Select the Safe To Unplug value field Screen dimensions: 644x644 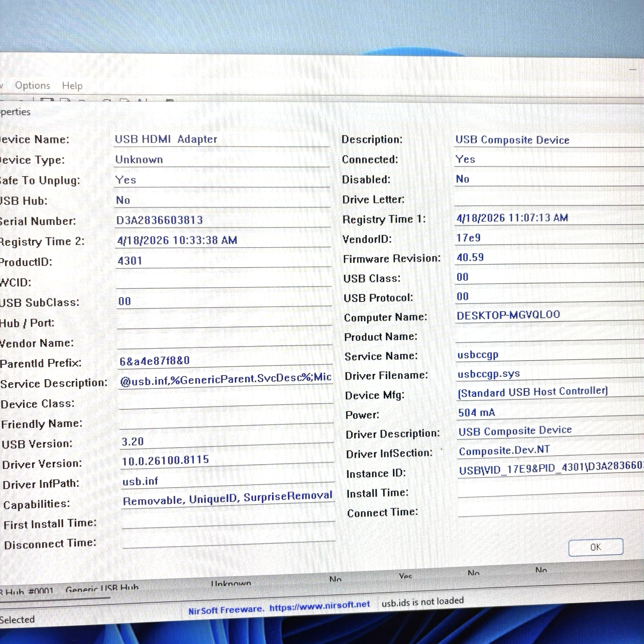pyautogui.click(x=222, y=180)
